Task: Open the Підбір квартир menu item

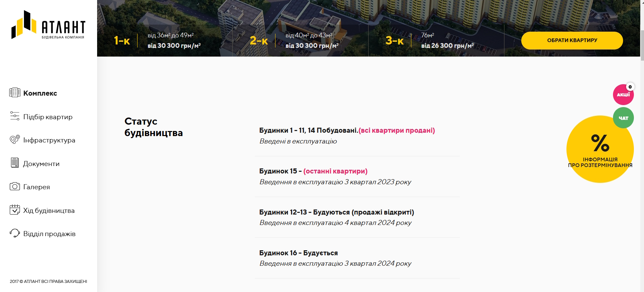Action: click(48, 117)
